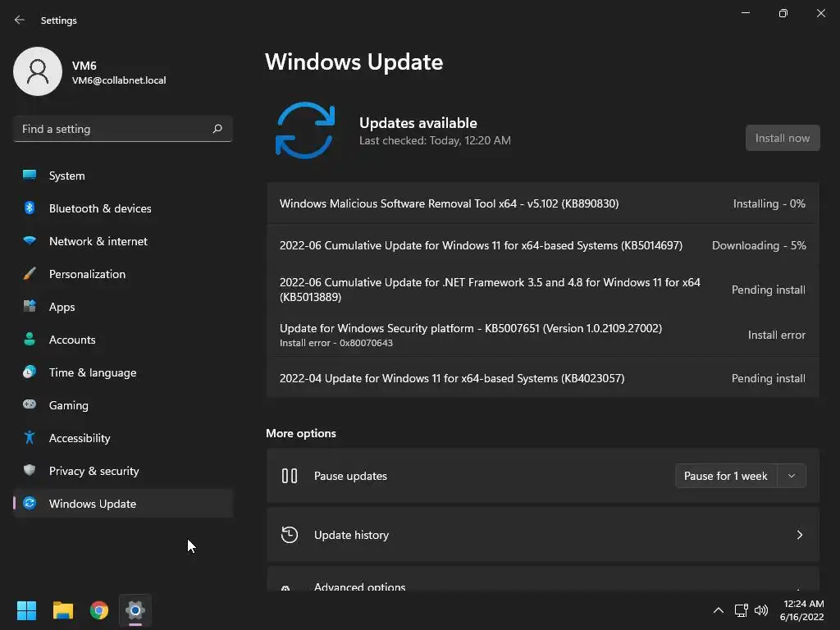
Task: Select the Personalization paintbrush icon
Action: [x=30, y=273]
